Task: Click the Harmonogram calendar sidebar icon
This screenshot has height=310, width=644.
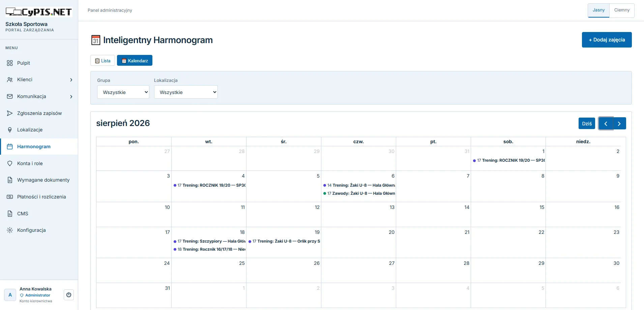Action: (x=10, y=147)
